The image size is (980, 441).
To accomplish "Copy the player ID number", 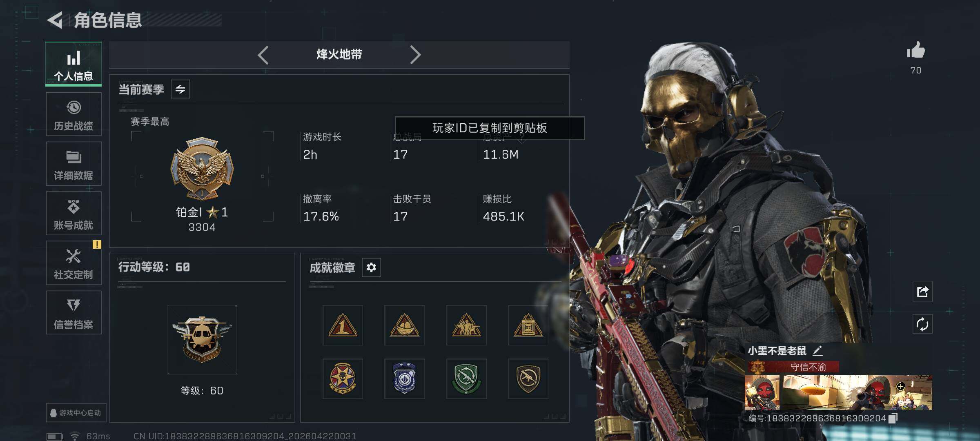I will coord(893,418).
